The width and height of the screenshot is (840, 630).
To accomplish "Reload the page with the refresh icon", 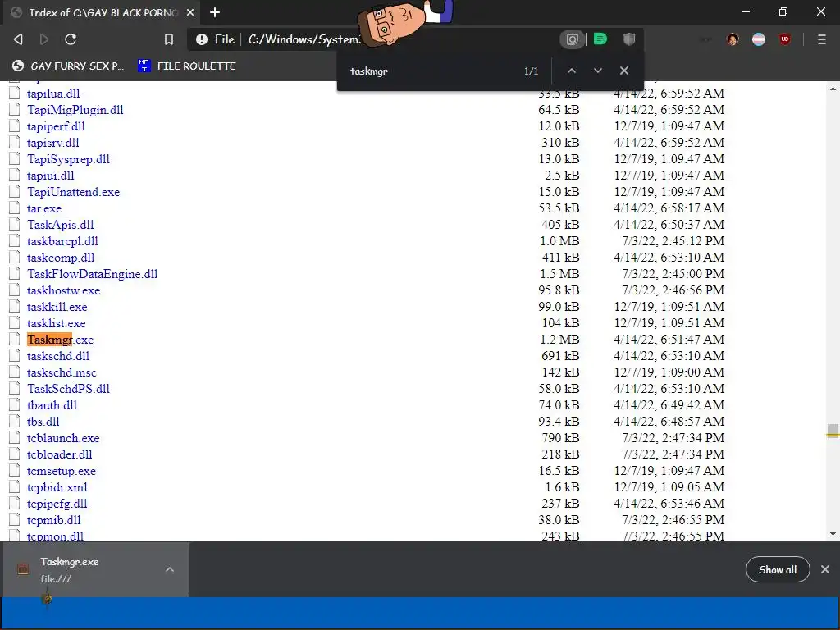I will (x=71, y=39).
